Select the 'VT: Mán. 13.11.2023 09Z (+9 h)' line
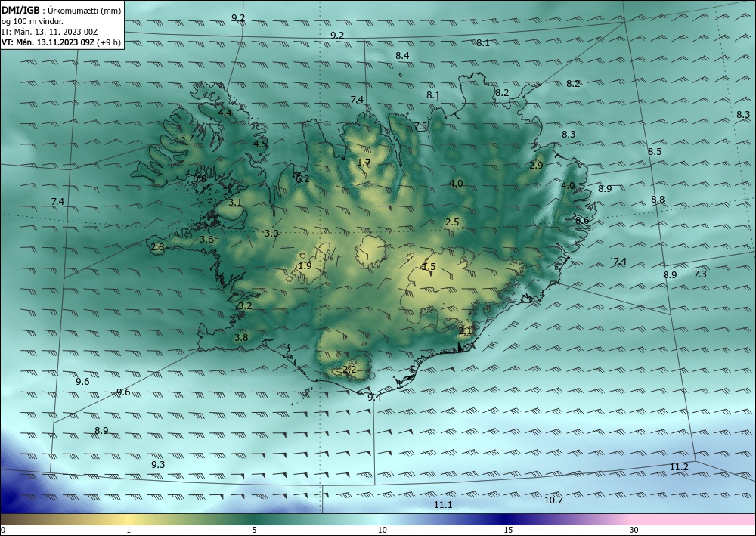This screenshot has width=756, height=536. pyautogui.click(x=61, y=42)
